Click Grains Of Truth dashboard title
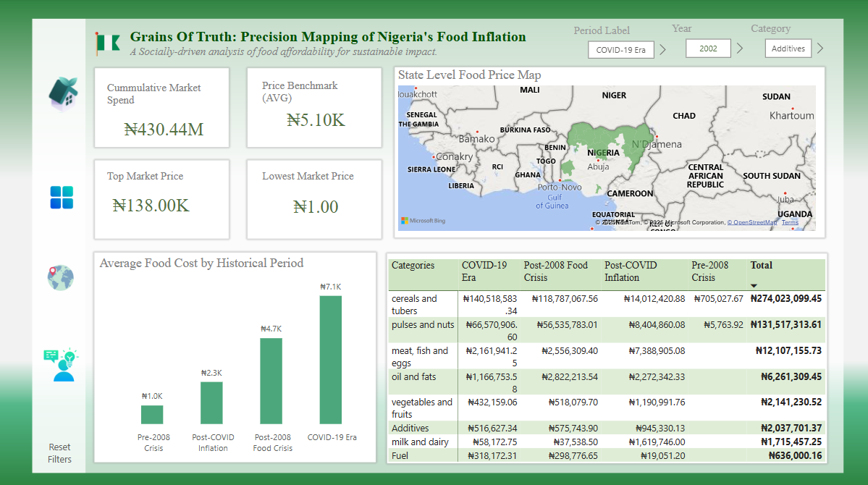868x485 pixels. [328, 36]
